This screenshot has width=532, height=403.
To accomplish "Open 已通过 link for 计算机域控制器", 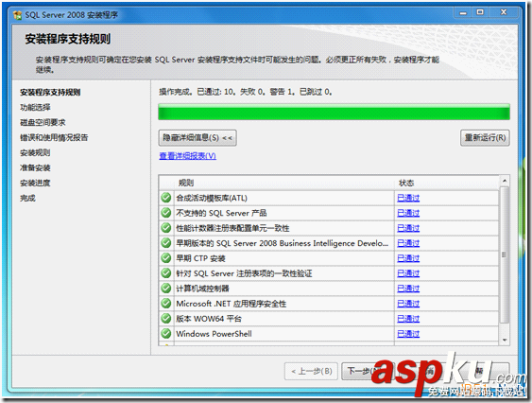I will click(x=408, y=289).
